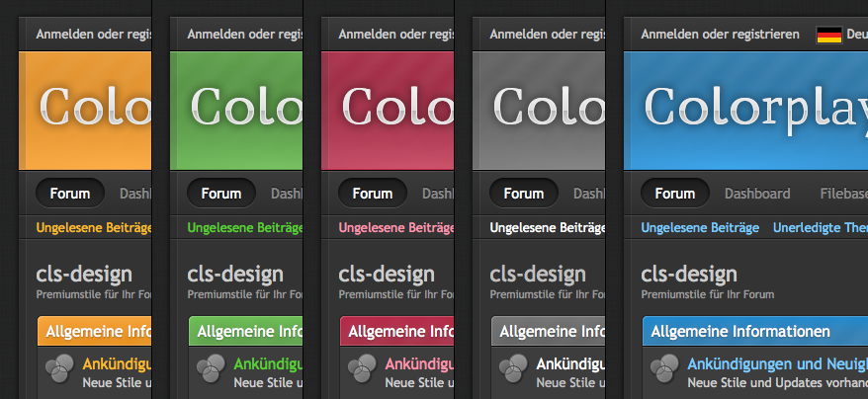This screenshot has width=868, height=399.
Task: Click the cls-design title in blue theme
Action: 688,274
